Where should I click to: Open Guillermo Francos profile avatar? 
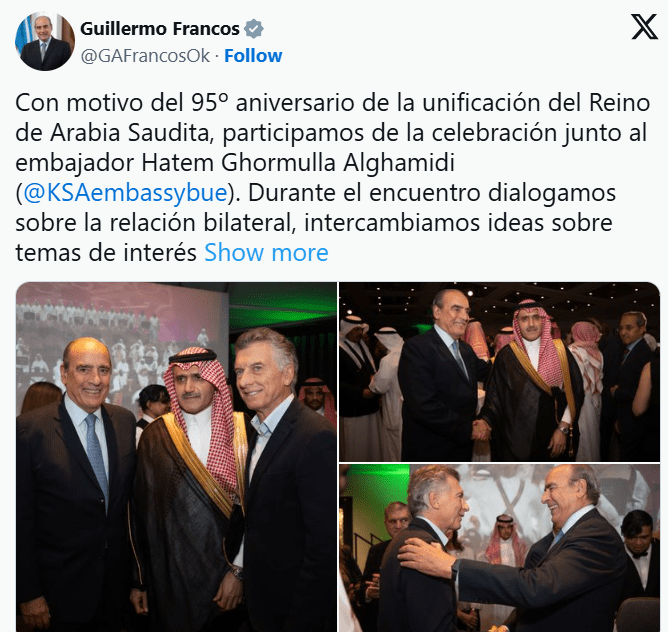45,41
